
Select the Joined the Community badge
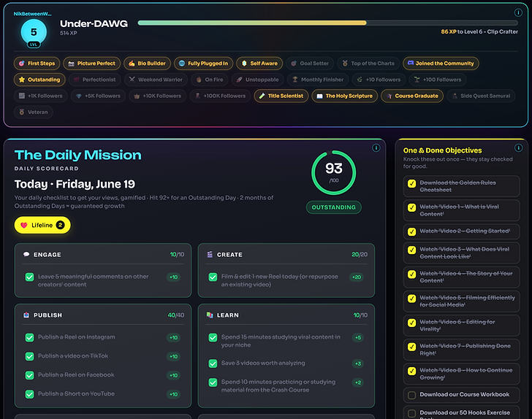coord(441,64)
